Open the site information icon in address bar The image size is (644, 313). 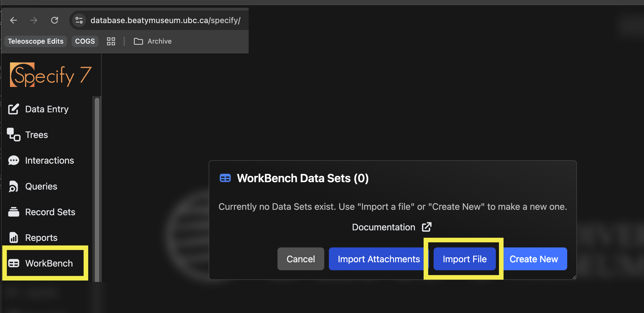tap(79, 20)
